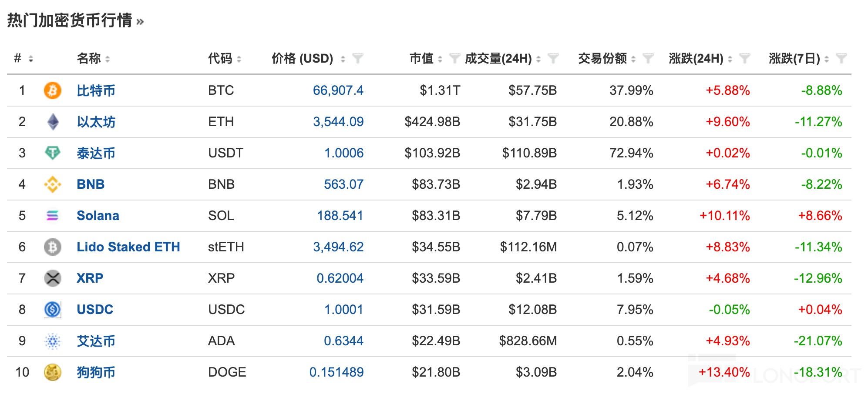Click the USDC blue coin icon
This screenshot has height=394, width=868.
(x=53, y=310)
